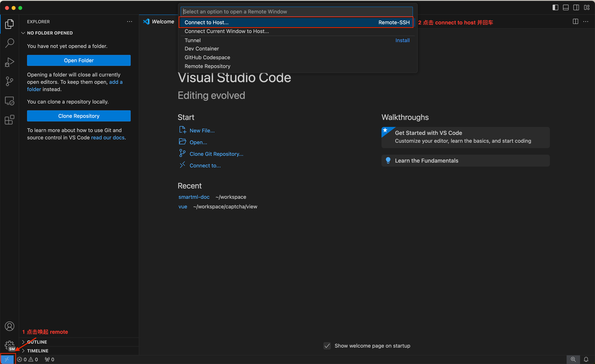This screenshot has width=595, height=364.
Task: Choose the Remote Repository option
Action: coord(297,66)
